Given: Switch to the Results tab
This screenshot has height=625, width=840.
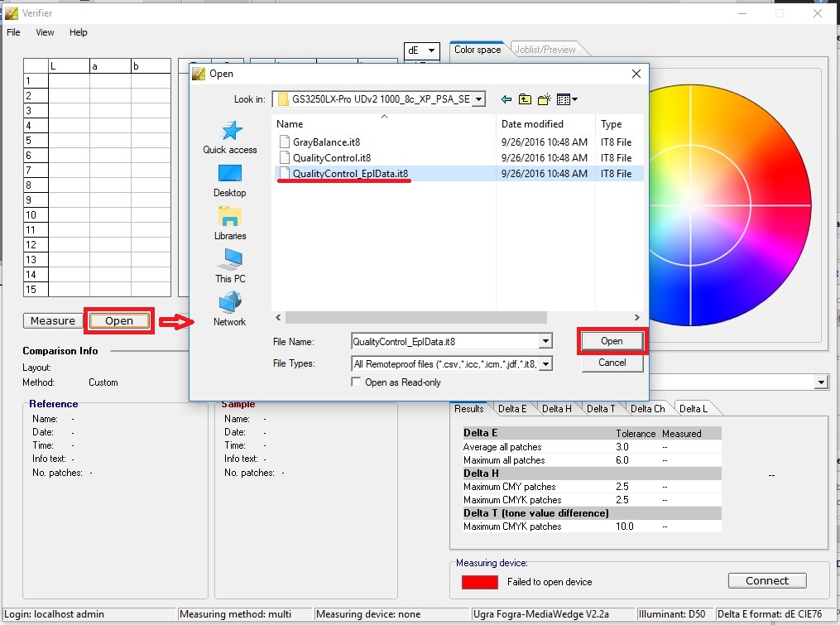Looking at the screenshot, I should tap(468, 408).
